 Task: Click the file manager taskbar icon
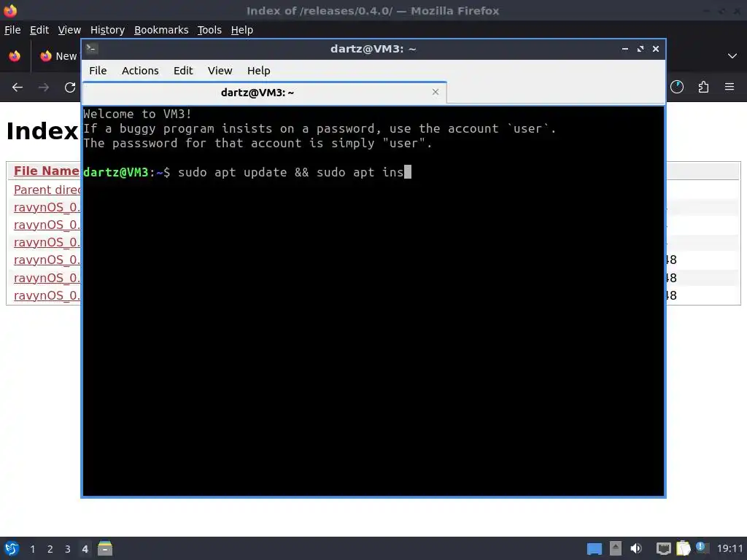tap(105, 548)
